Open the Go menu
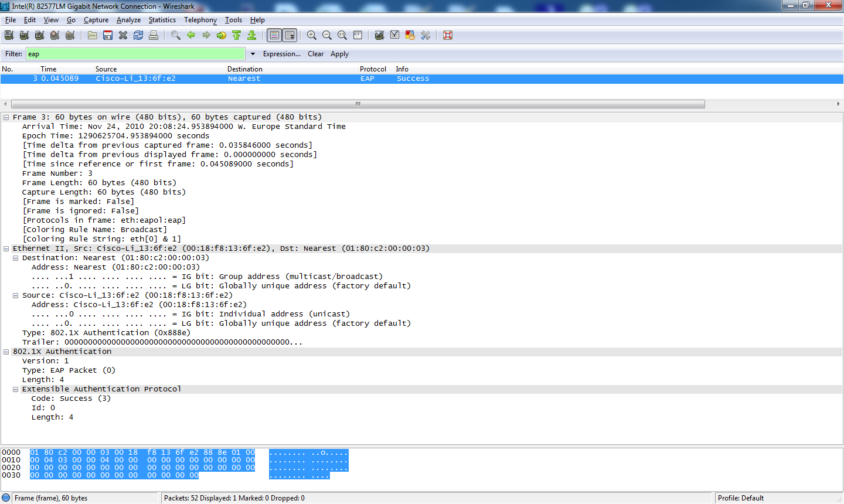 pyautogui.click(x=71, y=20)
